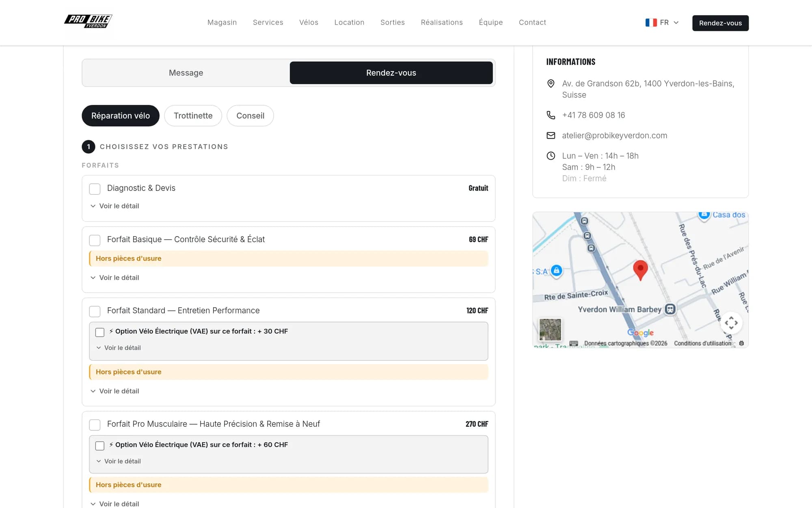Expand Voir le détail in + 30 CHF option
This screenshot has height=508, width=812.
[119, 348]
